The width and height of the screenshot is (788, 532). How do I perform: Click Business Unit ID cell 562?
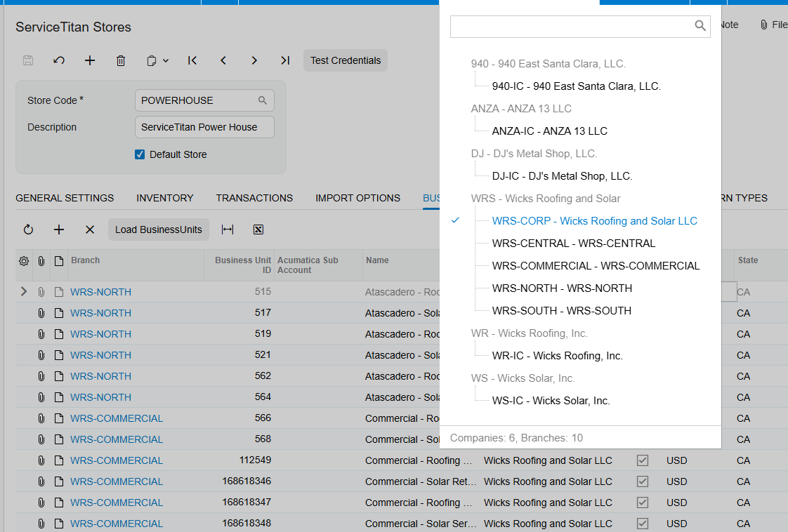(239, 376)
